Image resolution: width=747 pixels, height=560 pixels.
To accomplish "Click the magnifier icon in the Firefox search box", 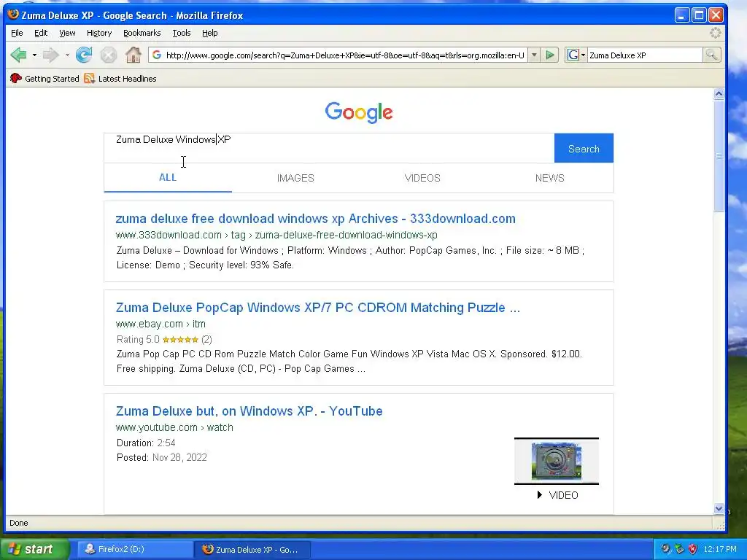I will pos(711,55).
